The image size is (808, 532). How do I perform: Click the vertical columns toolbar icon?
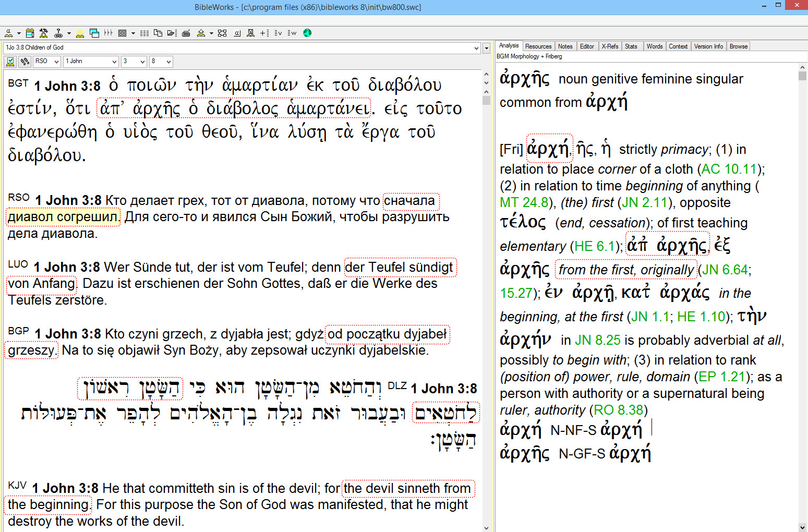click(108, 33)
